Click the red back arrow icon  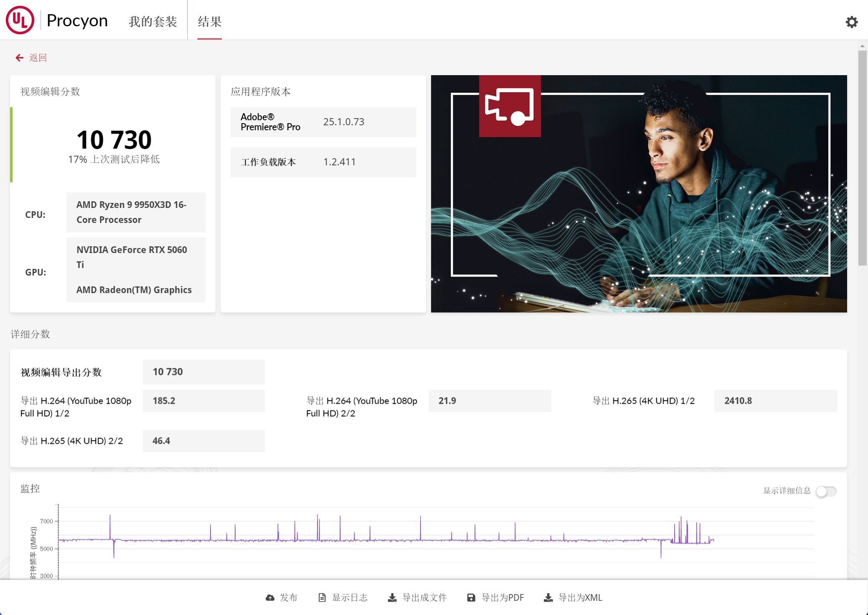19,58
